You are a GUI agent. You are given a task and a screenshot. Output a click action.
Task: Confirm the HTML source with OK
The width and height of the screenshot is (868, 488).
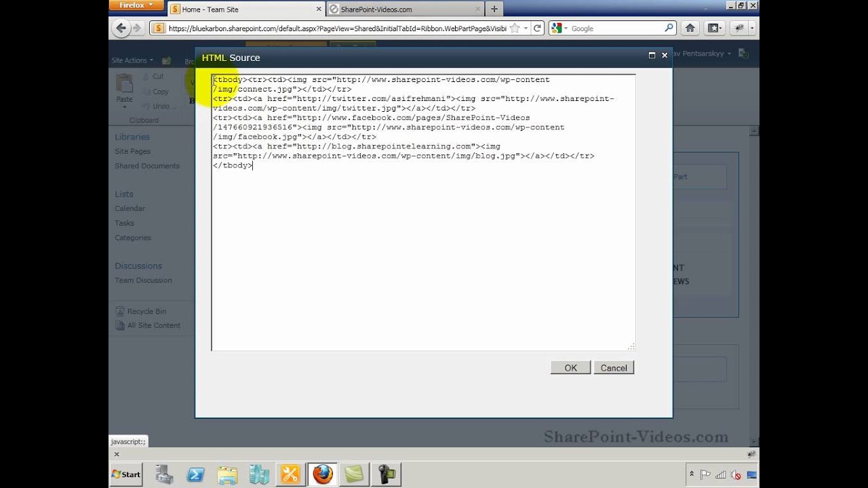[570, 367]
